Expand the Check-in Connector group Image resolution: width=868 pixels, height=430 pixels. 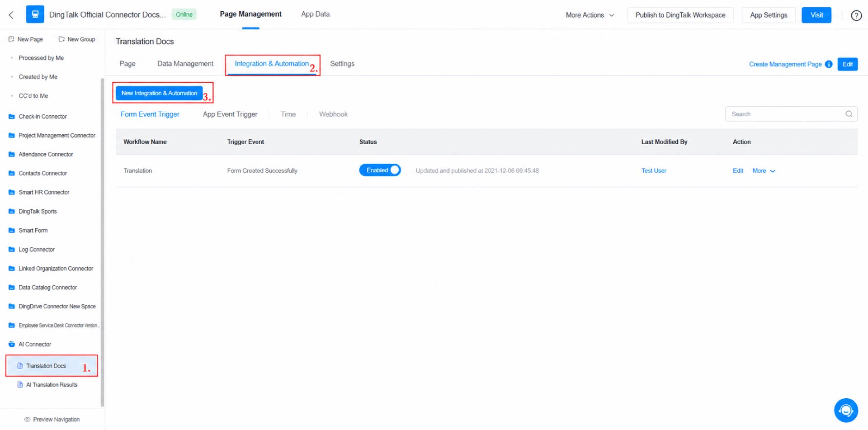[x=42, y=117]
